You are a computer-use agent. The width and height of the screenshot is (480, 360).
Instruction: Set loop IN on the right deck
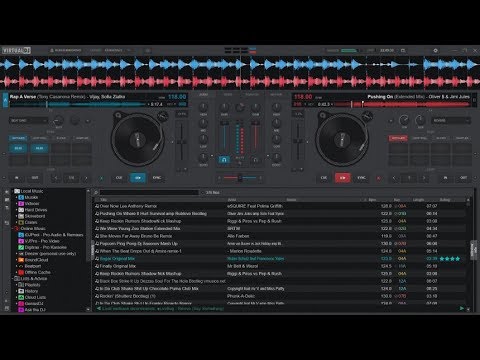point(445,178)
